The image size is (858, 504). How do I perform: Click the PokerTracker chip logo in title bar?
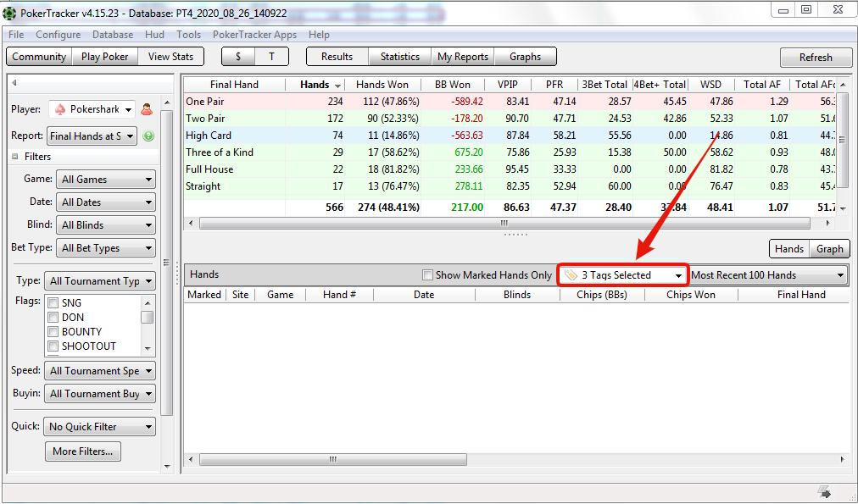(x=9, y=13)
